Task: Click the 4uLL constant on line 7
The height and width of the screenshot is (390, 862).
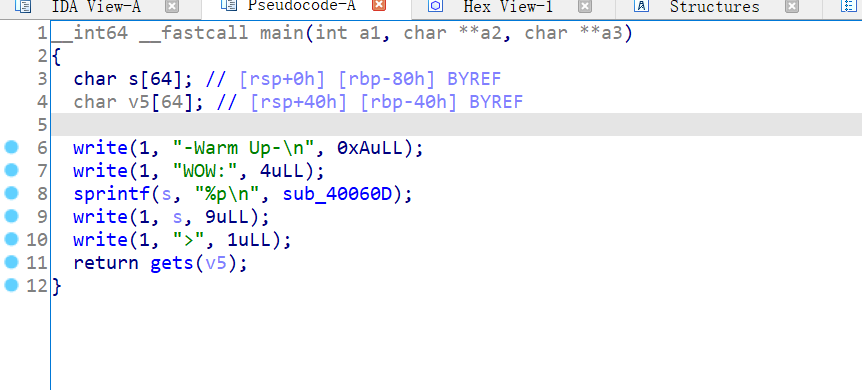Action: click(x=281, y=172)
